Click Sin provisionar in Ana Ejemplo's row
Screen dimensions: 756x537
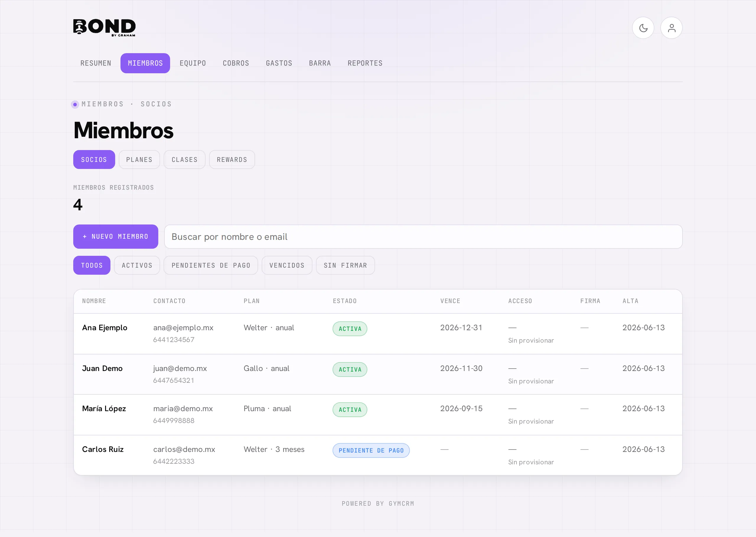531,340
